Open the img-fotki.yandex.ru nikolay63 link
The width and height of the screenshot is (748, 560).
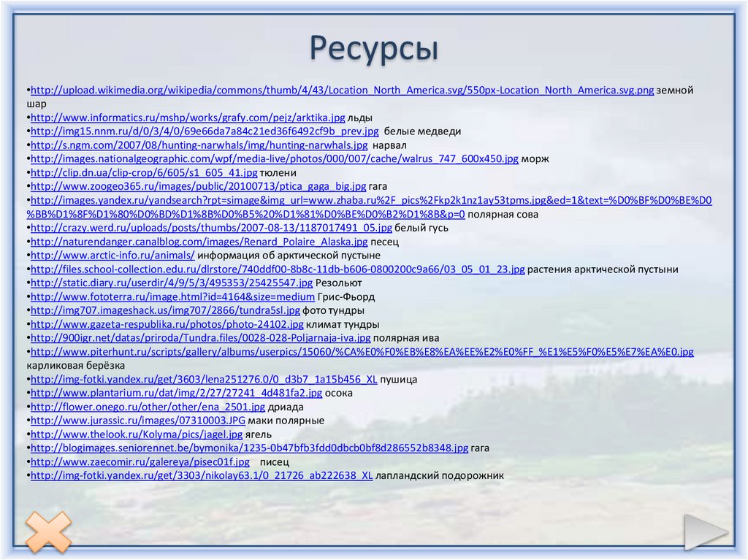(x=202, y=475)
